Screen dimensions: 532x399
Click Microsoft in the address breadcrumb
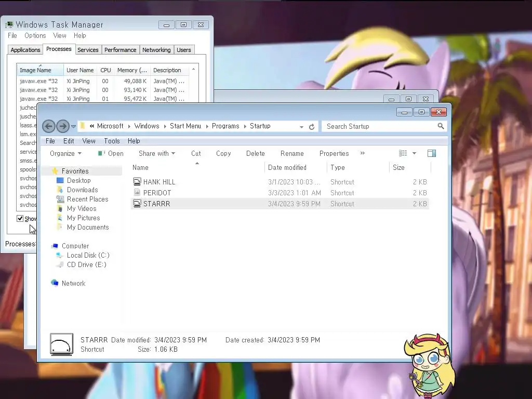(110, 126)
